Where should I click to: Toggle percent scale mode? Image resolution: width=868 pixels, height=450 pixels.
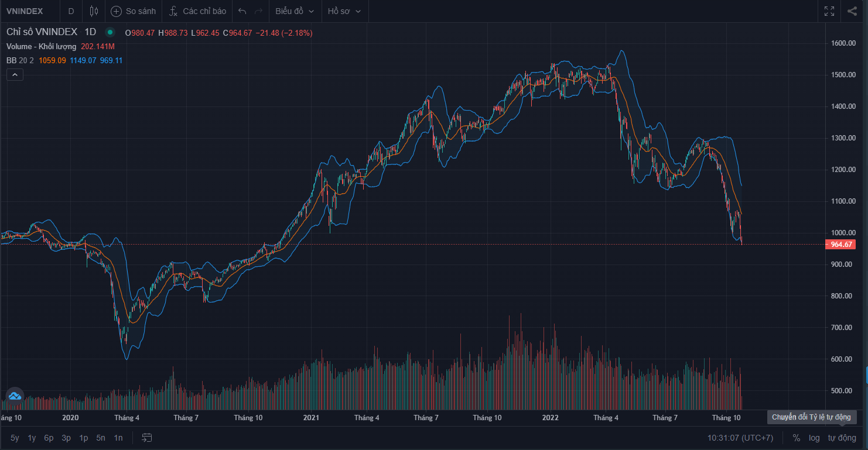[x=797, y=438]
